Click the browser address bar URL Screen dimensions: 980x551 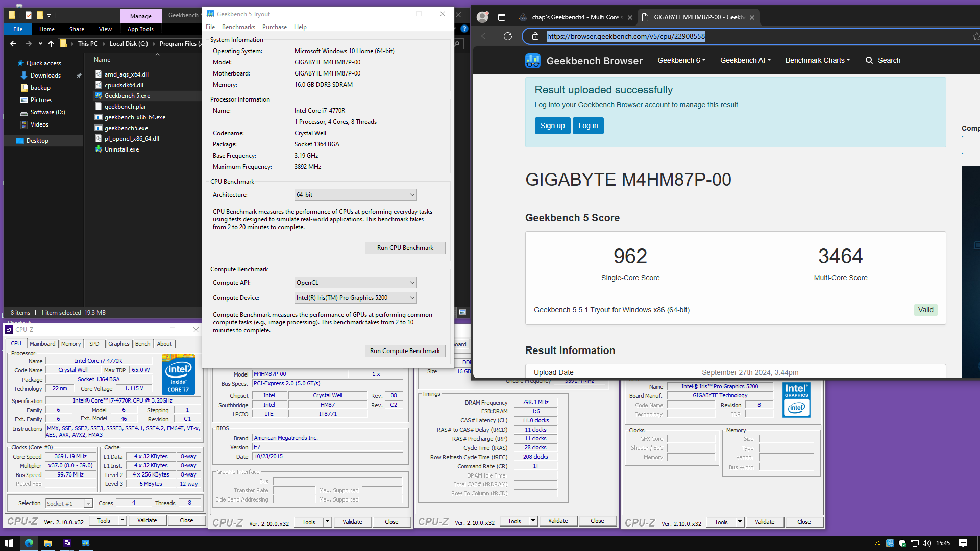(626, 36)
